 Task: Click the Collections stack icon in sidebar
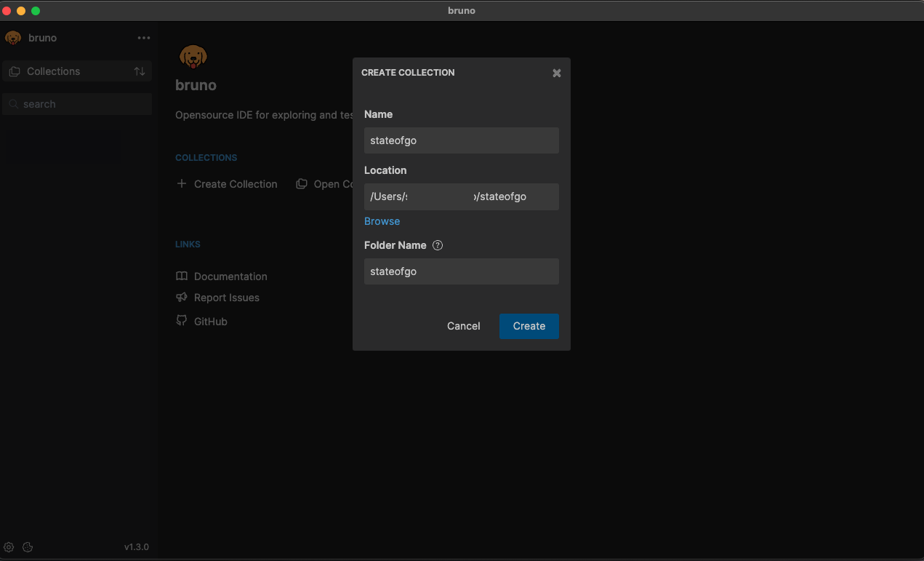coord(15,71)
